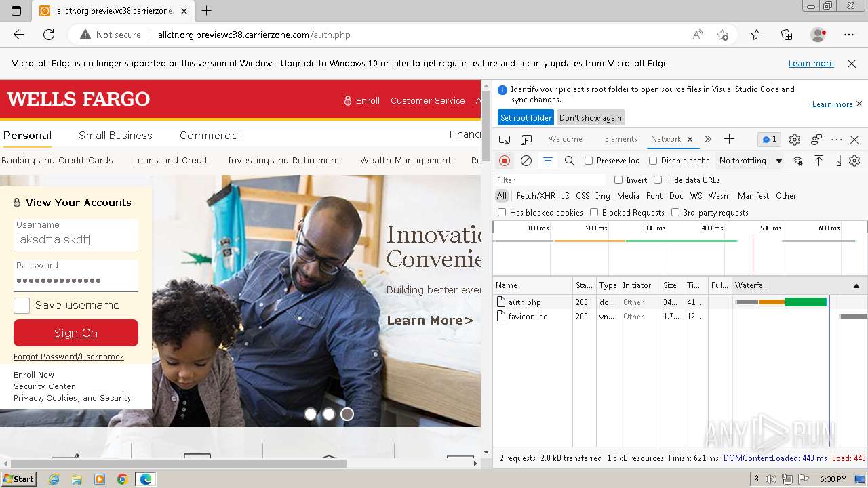The image size is (868, 488).
Task: Check the Save username box
Action: point(22,306)
